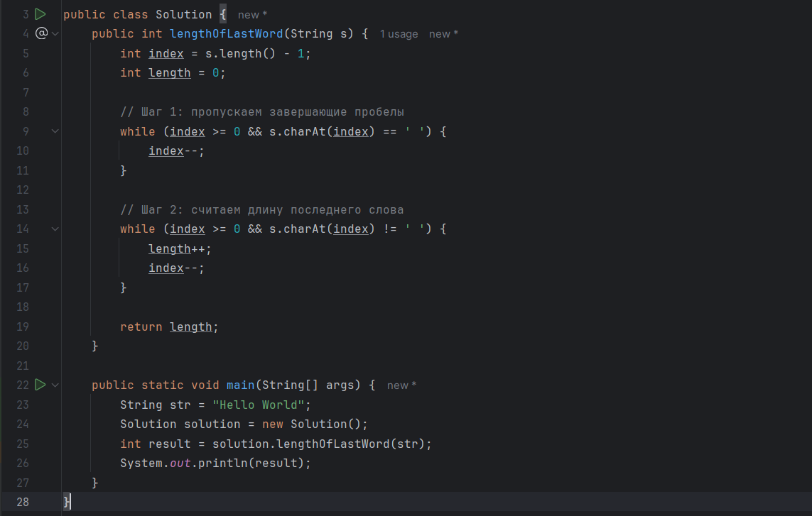Collapse the main method fold arrow
Image resolution: width=812 pixels, height=516 pixels.
[x=55, y=385]
